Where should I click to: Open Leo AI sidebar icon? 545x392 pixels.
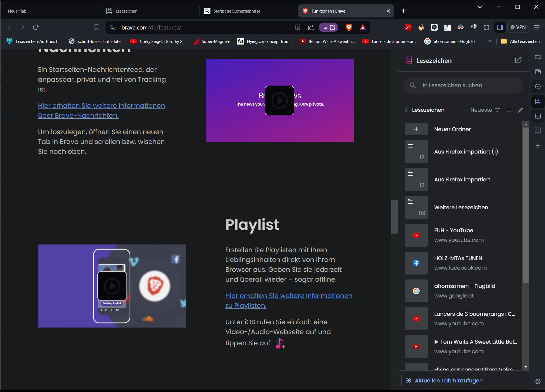538,87
